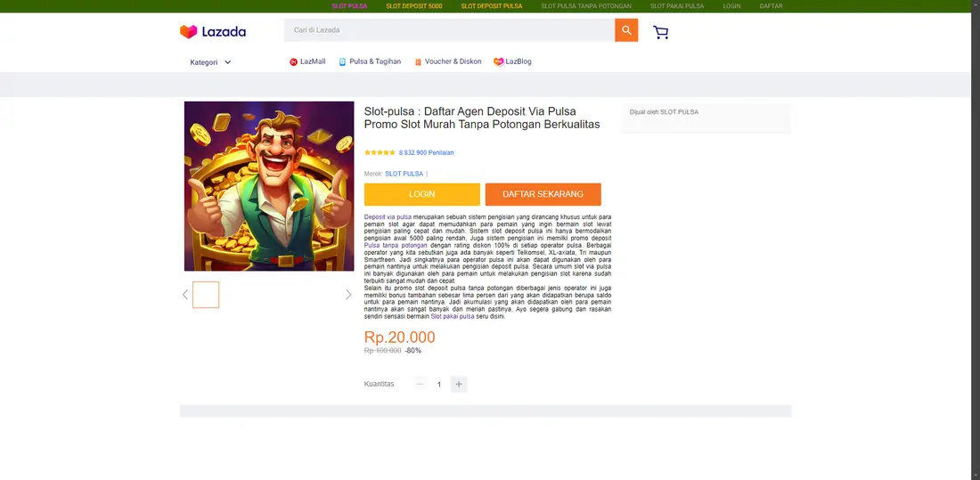The width and height of the screenshot is (980, 480).
Task: Click the Slot pakai pulsa link
Action: pos(453,316)
